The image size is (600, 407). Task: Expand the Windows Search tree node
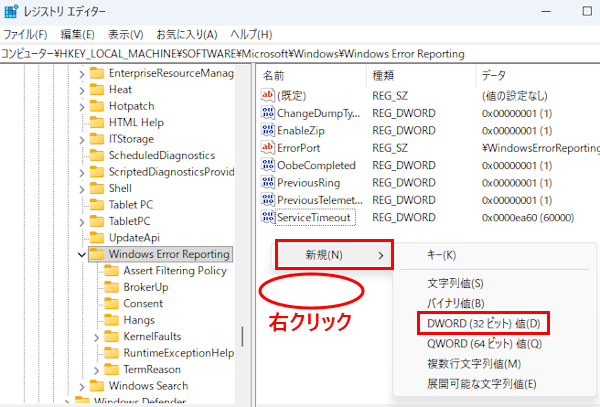coord(82,386)
